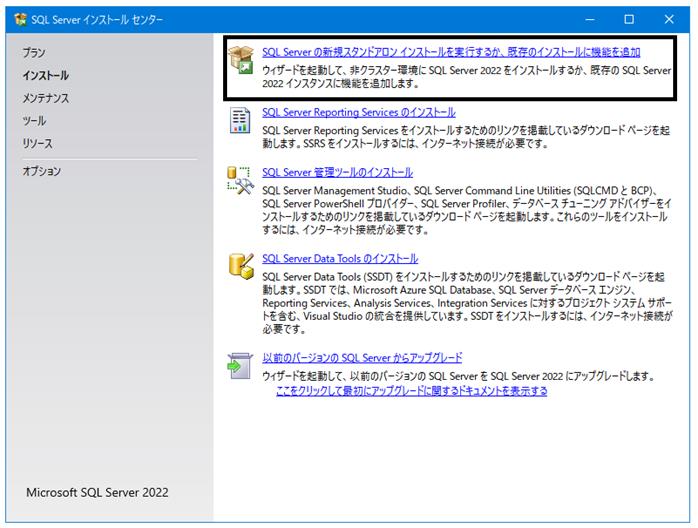Viewport: 698px width, 528px height.
Task: Click the upgrade description text 以前のバージョンの
Action: tap(459, 376)
